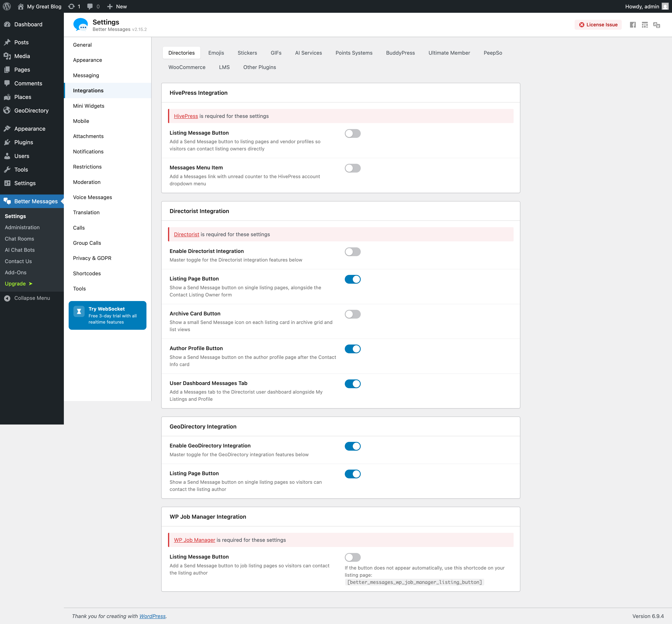
Task: Open the WordPress footer link
Action: coord(152,616)
